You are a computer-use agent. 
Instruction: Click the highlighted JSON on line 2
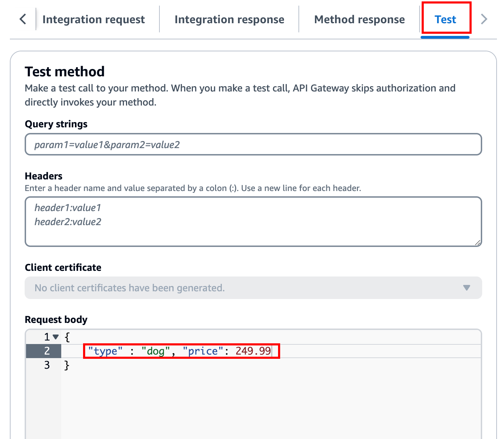point(179,351)
